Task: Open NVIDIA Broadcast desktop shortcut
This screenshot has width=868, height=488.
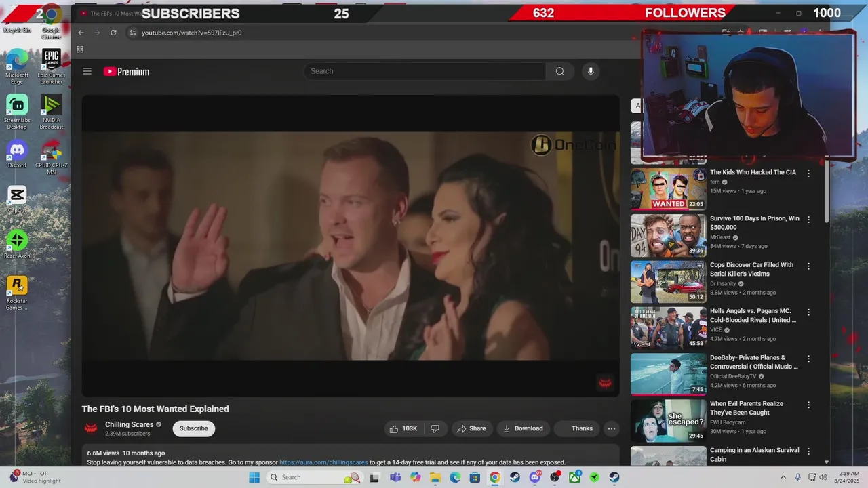Action: point(52,113)
